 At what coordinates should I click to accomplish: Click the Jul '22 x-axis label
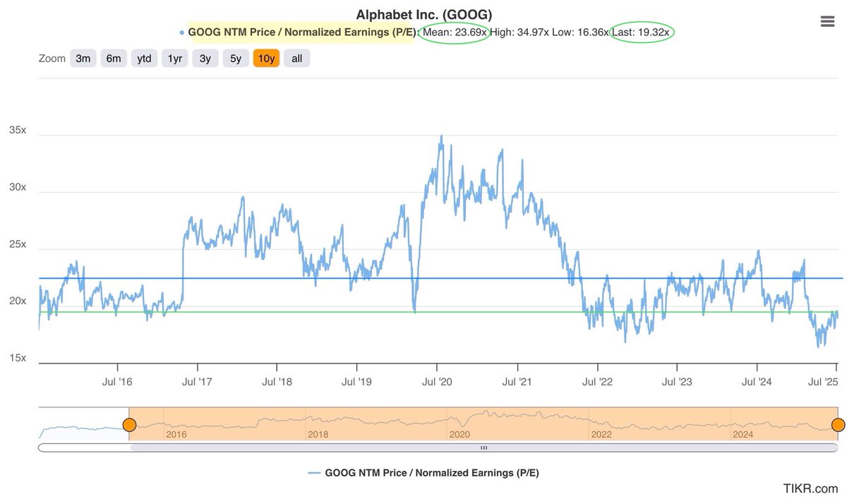coord(597,382)
